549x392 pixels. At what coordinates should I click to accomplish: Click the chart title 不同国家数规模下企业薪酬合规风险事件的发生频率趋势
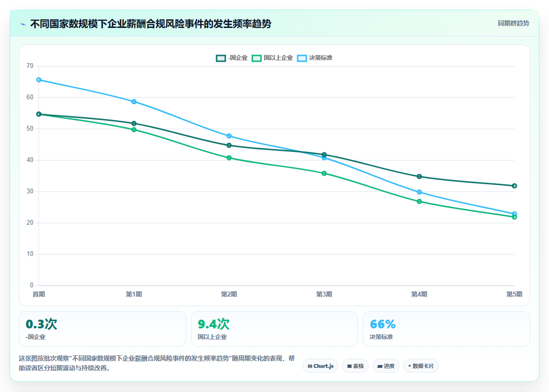click(151, 24)
